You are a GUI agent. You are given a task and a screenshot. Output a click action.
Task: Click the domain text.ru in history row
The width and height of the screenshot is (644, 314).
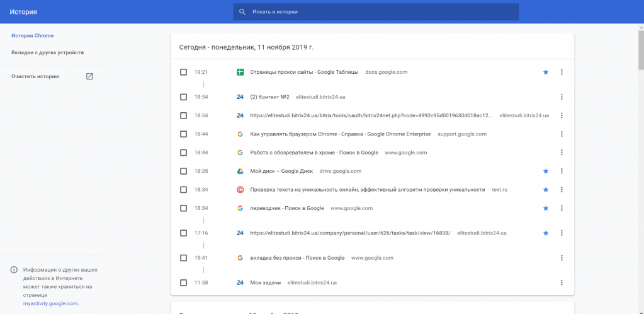[x=500, y=190]
